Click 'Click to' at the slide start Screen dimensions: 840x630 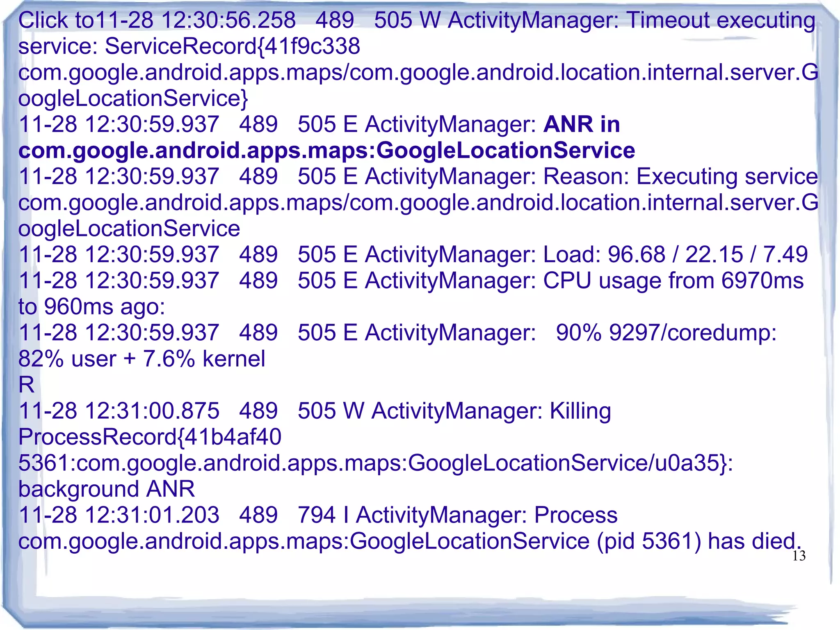click(56, 20)
